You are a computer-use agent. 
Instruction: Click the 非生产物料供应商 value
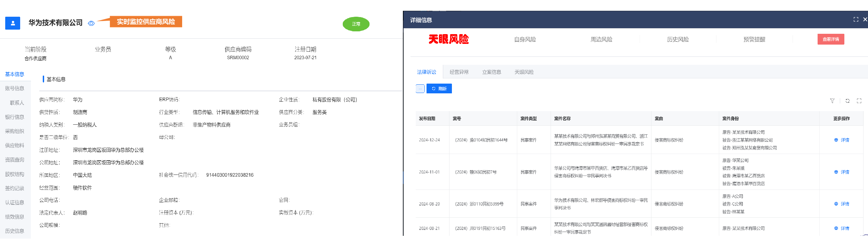pos(211,125)
